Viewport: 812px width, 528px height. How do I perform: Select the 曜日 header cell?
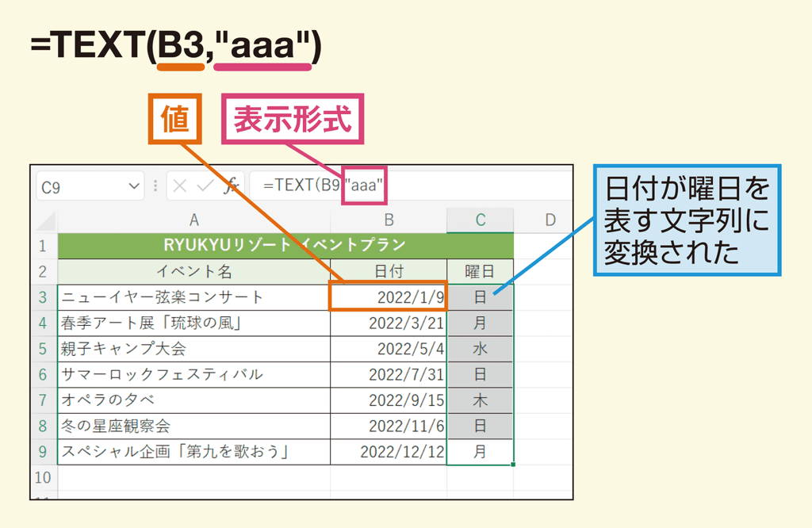click(x=480, y=270)
